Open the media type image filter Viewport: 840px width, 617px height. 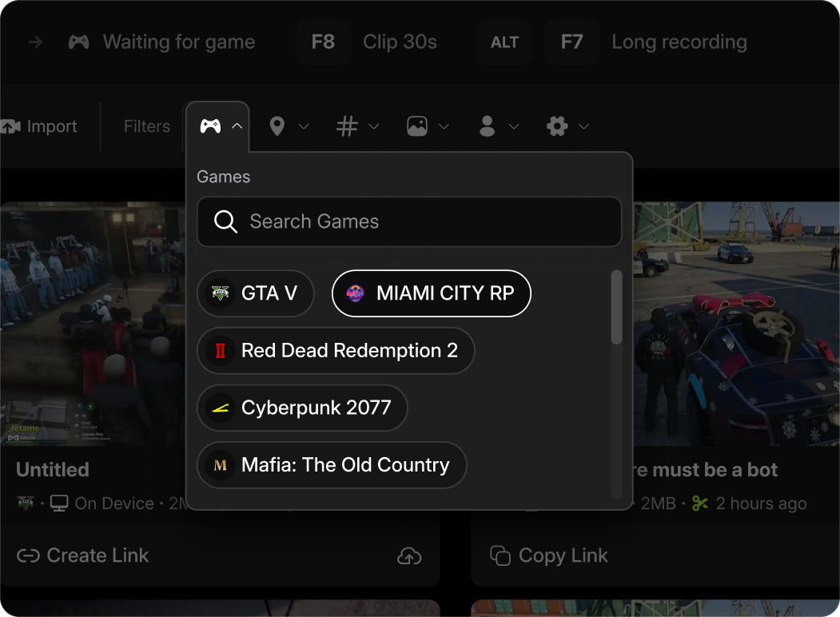point(416,126)
